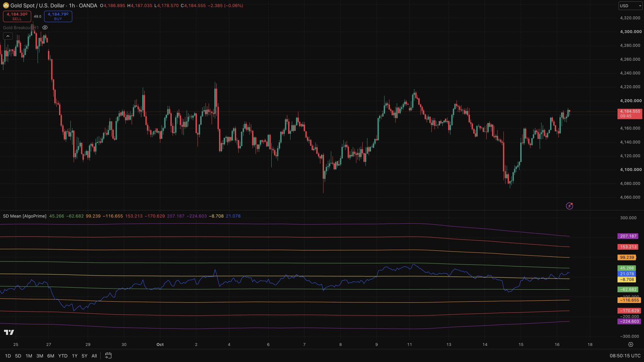Click the gold symbol logo icon
This screenshot has height=362, width=644.
6,5
